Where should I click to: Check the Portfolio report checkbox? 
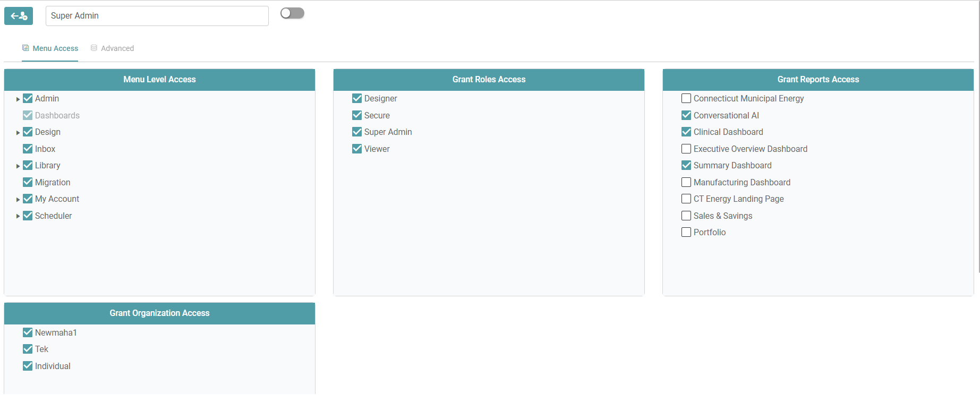[x=686, y=232]
